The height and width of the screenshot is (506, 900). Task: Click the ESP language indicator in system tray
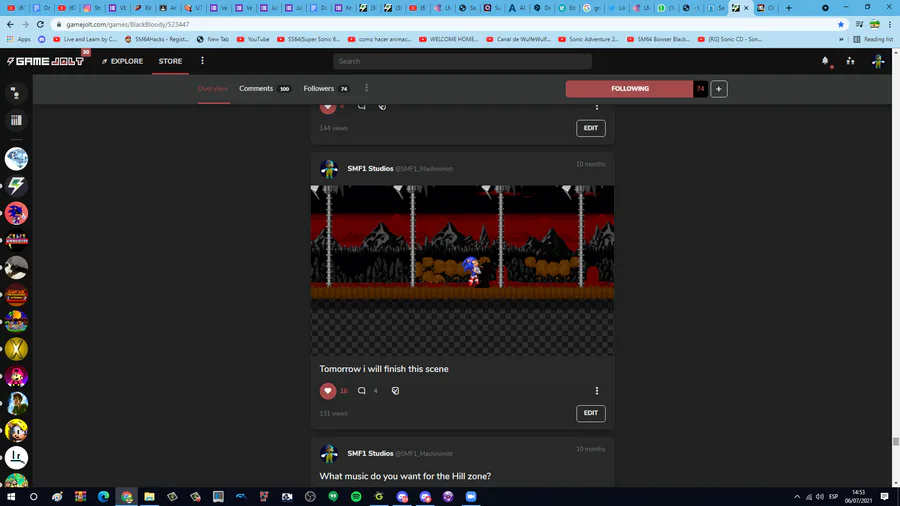click(833, 496)
